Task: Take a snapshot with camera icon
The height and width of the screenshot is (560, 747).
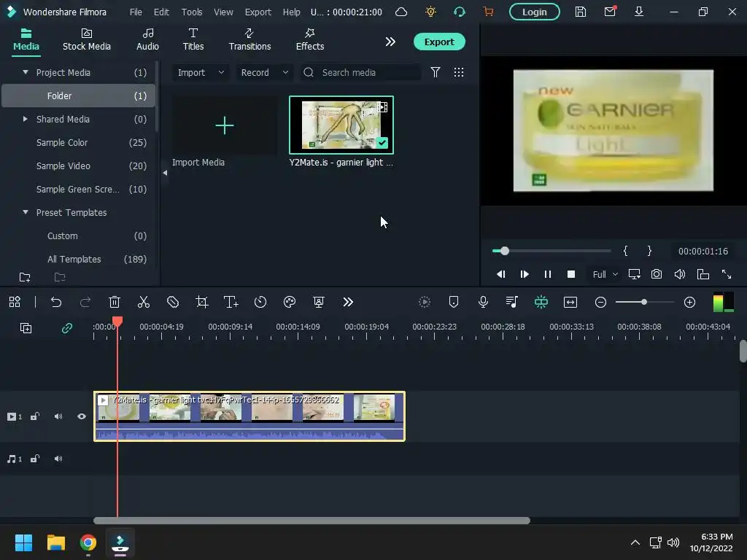Action: point(657,274)
